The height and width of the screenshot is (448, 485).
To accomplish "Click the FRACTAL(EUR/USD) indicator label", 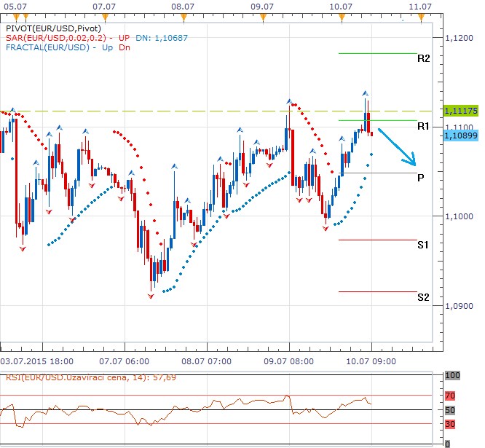I will click(47, 47).
